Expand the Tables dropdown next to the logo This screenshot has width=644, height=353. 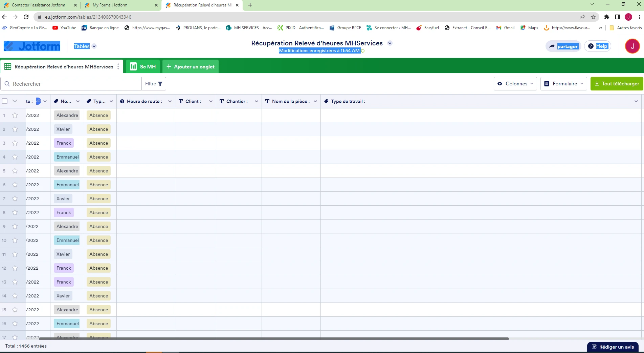94,46
